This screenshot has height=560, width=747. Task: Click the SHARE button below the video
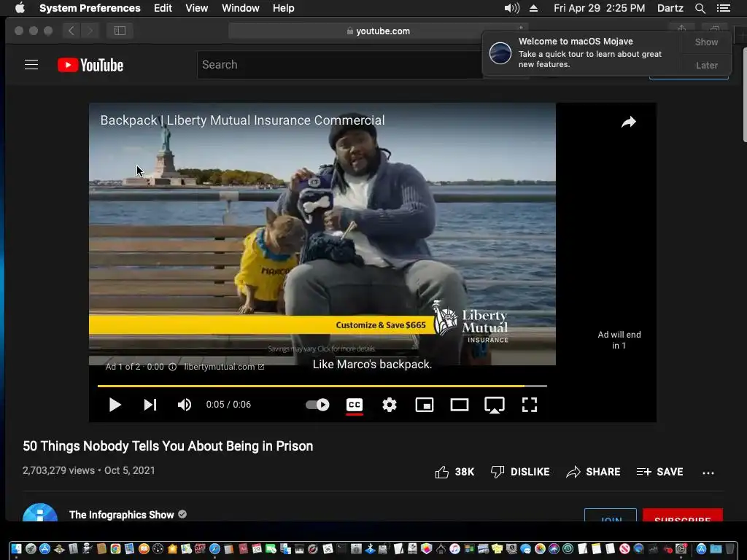click(593, 472)
